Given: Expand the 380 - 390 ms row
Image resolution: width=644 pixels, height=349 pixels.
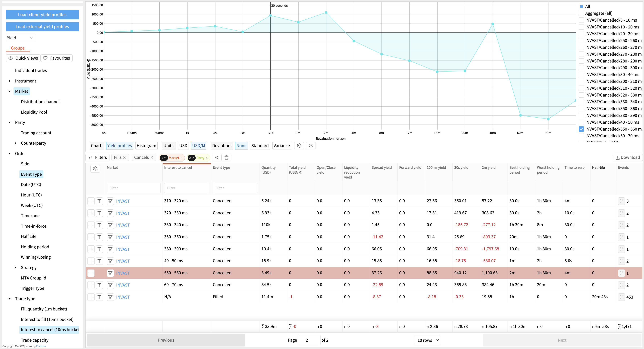Looking at the screenshot, I should coord(91,249).
